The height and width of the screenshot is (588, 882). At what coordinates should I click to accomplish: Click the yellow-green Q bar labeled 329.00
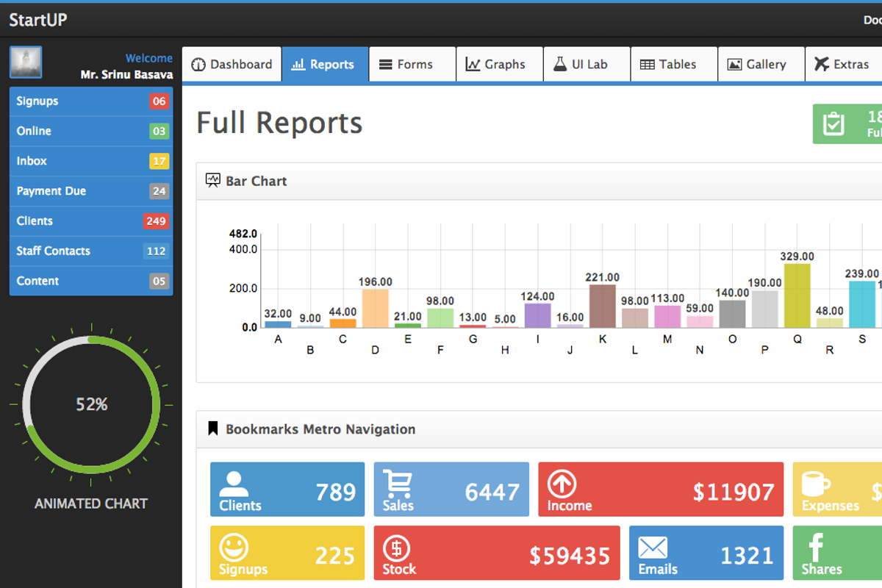click(x=797, y=295)
